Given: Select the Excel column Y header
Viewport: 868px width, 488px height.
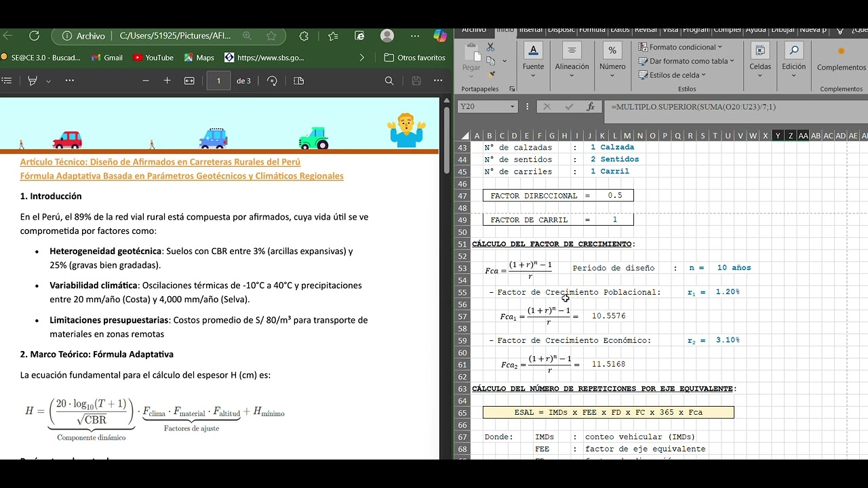Looking at the screenshot, I should [x=778, y=136].
